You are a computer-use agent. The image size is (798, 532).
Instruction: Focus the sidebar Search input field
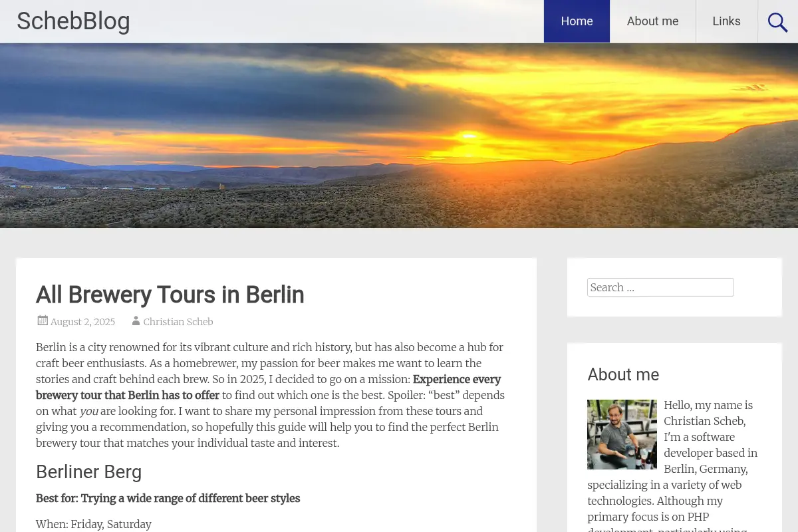pos(660,287)
